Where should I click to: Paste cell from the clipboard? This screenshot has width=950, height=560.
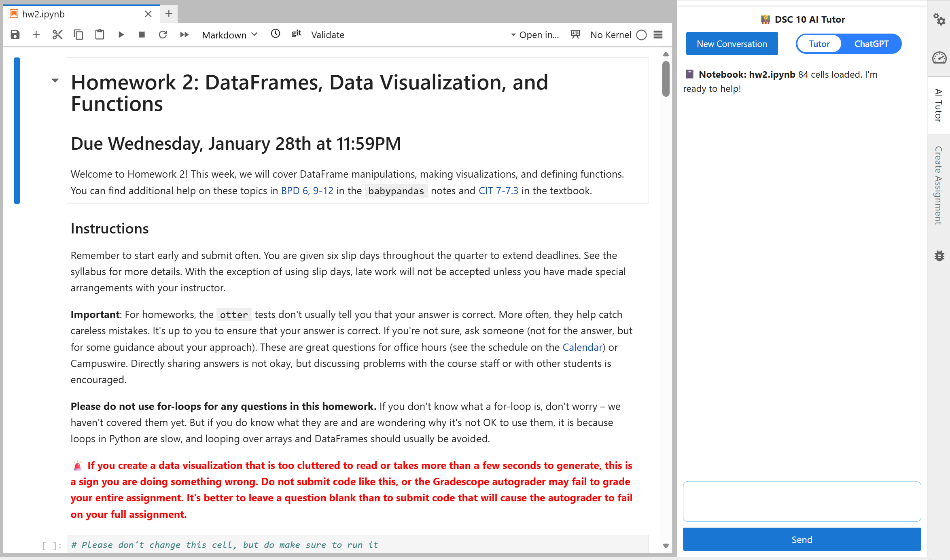100,35
